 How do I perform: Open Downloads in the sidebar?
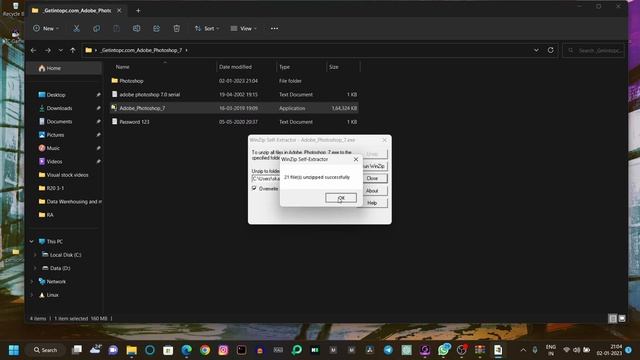(x=59, y=108)
